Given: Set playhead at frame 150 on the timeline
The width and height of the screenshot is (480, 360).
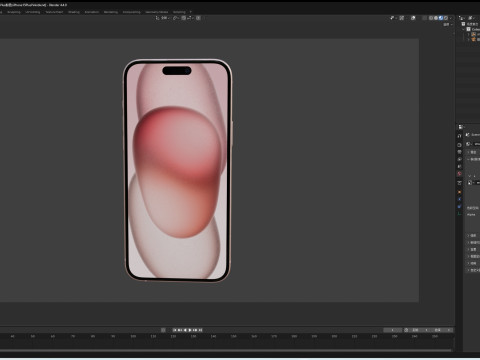Looking at the screenshot, I should pyautogui.click(x=233, y=337).
